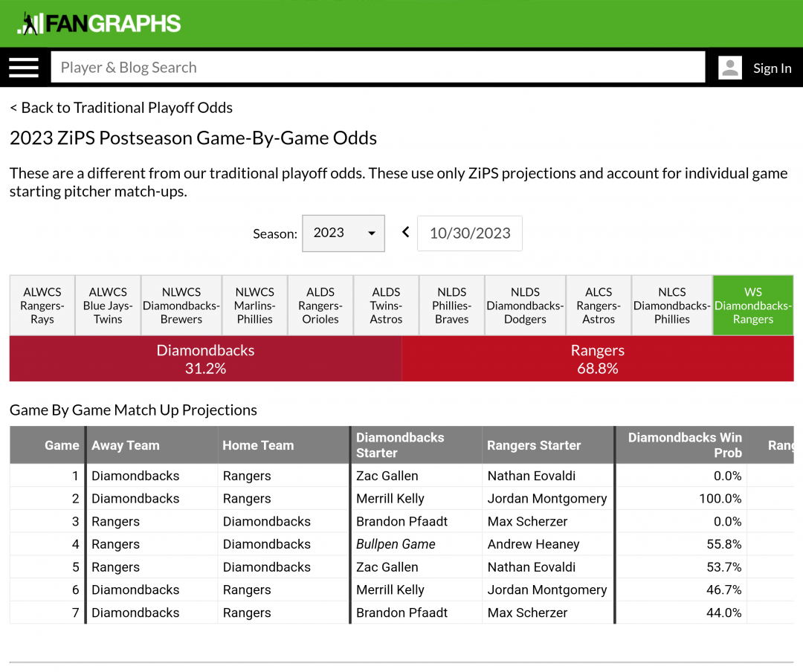Click the 2023 ZiPS Postseason Game-By-Game Odds title

tap(193, 138)
